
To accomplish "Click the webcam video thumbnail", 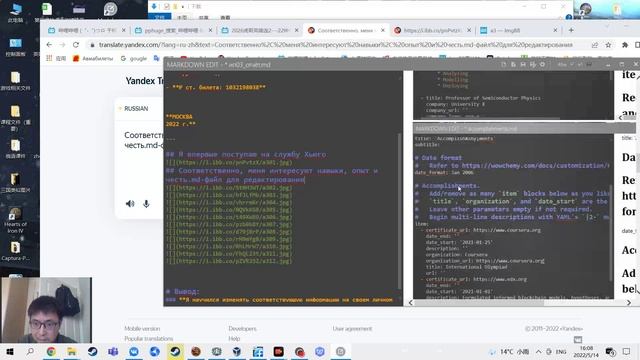I will click(46, 310).
